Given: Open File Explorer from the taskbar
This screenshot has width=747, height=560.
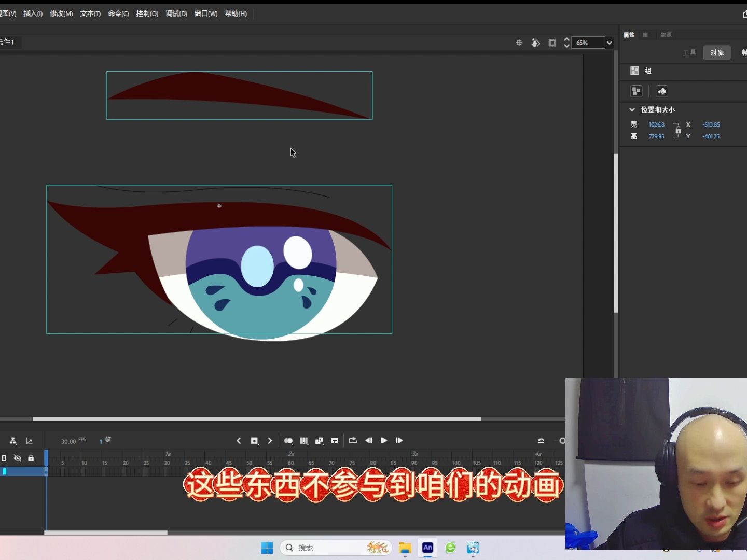Looking at the screenshot, I should pos(405,548).
